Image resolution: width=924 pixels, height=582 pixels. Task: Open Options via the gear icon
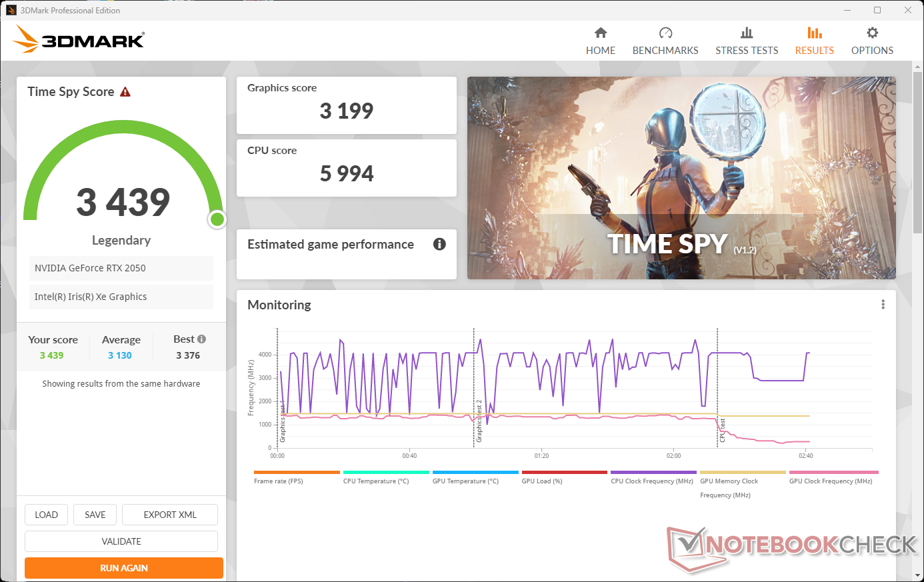872,33
